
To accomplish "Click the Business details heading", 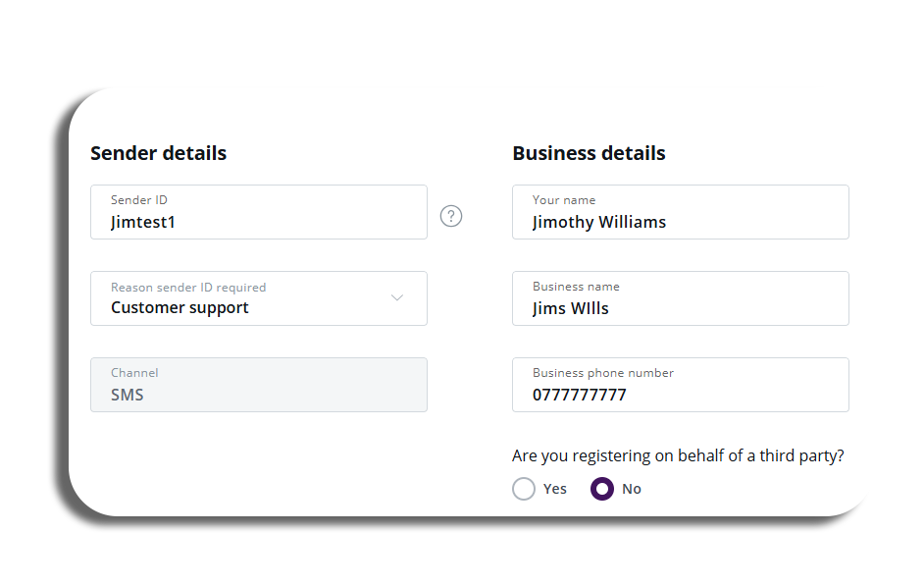I will tap(589, 153).
